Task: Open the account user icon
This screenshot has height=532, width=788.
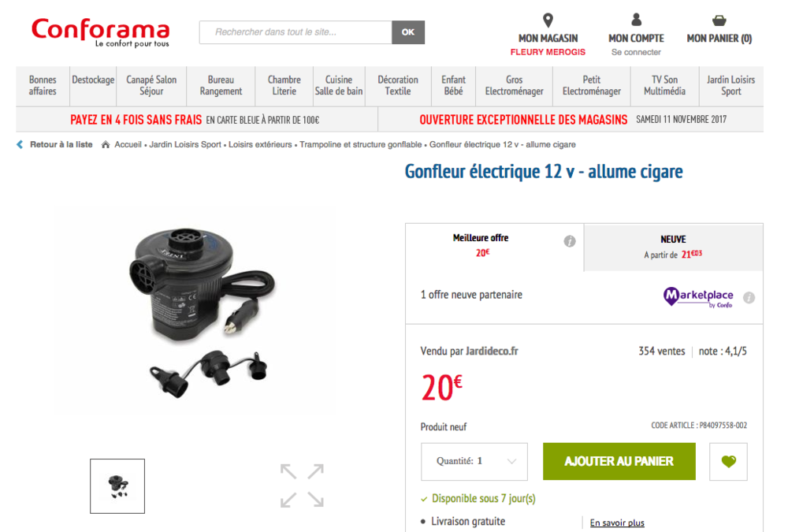Action: (636, 20)
